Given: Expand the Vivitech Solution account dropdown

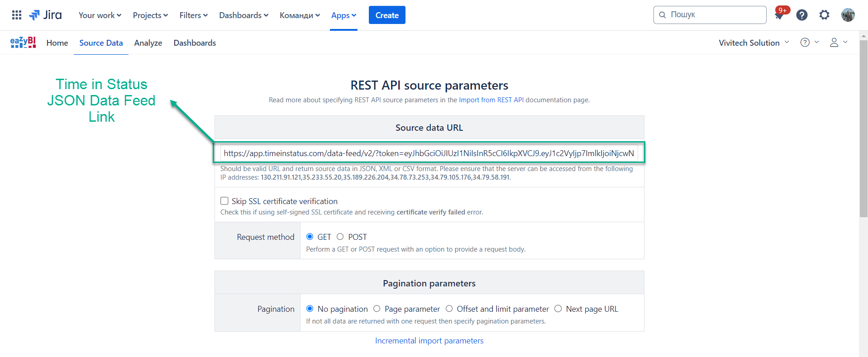Looking at the screenshot, I should click(x=754, y=43).
